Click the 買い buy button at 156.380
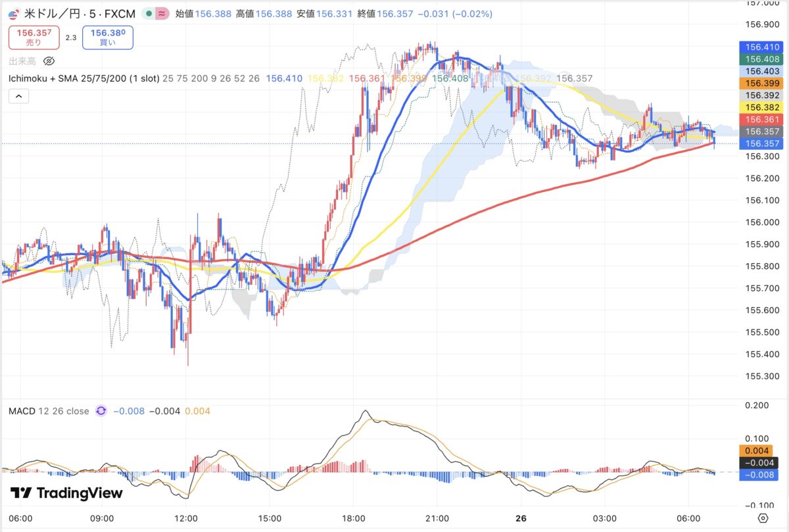Viewport: 789px width, 532px height. (108, 37)
